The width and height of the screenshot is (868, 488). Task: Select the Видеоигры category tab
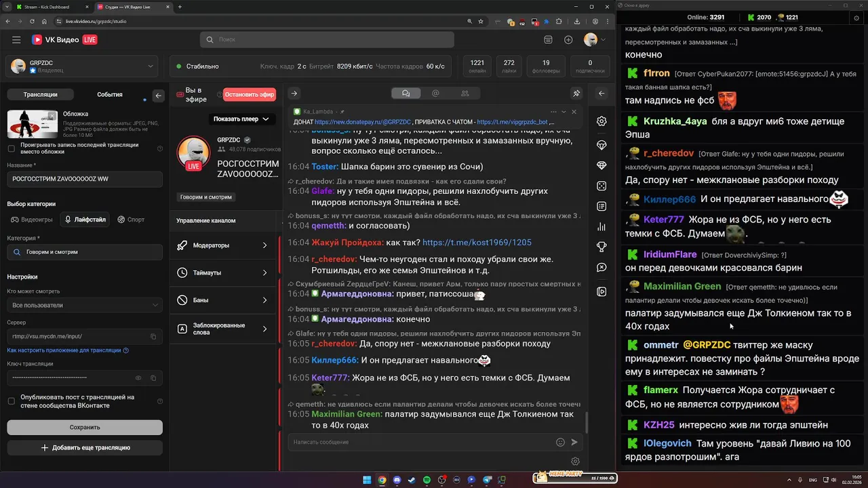[x=31, y=220]
